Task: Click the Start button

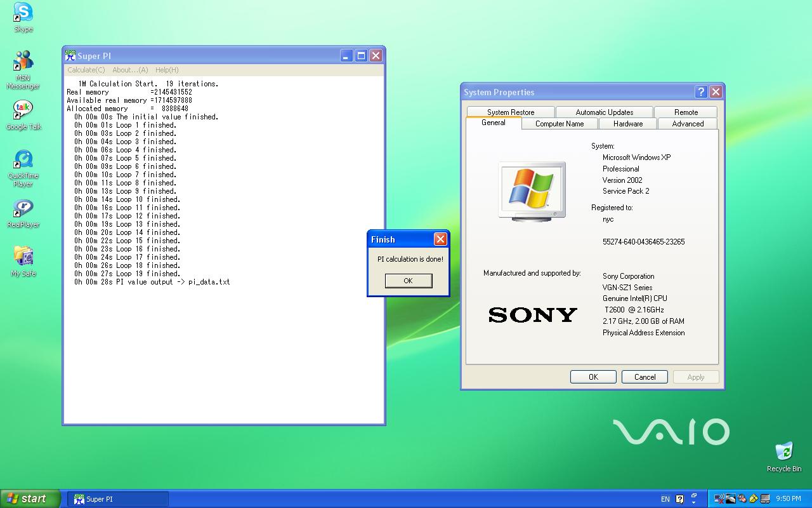Action: pyautogui.click(x=30, y=498)
